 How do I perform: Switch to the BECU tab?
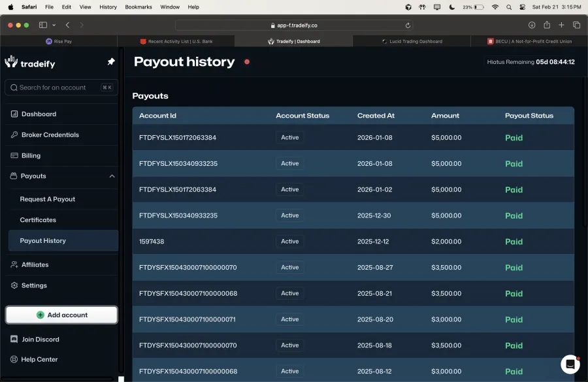(x=529, y=41)
